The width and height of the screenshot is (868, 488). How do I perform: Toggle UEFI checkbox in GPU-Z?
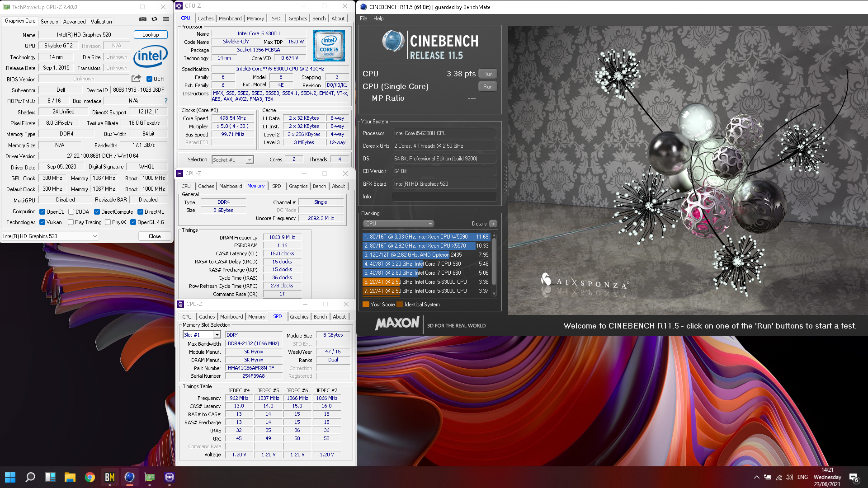149,79
